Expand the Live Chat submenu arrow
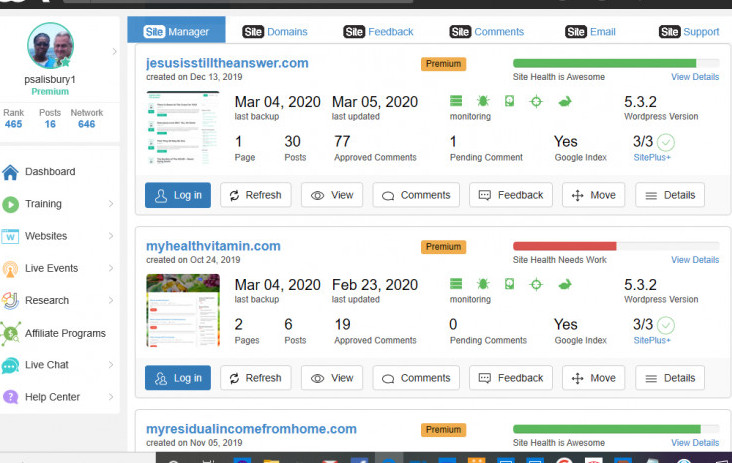732x463 pixels. point(111,365)
